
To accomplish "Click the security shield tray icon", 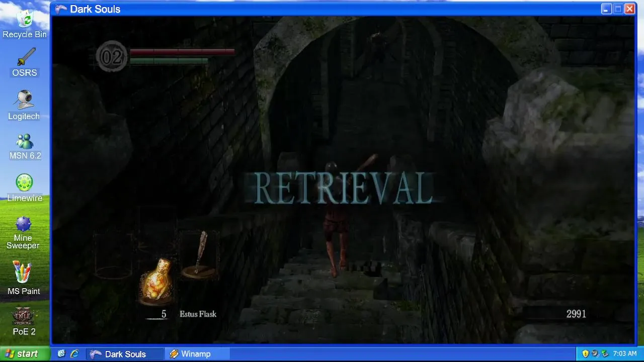I will pos(585,354).
